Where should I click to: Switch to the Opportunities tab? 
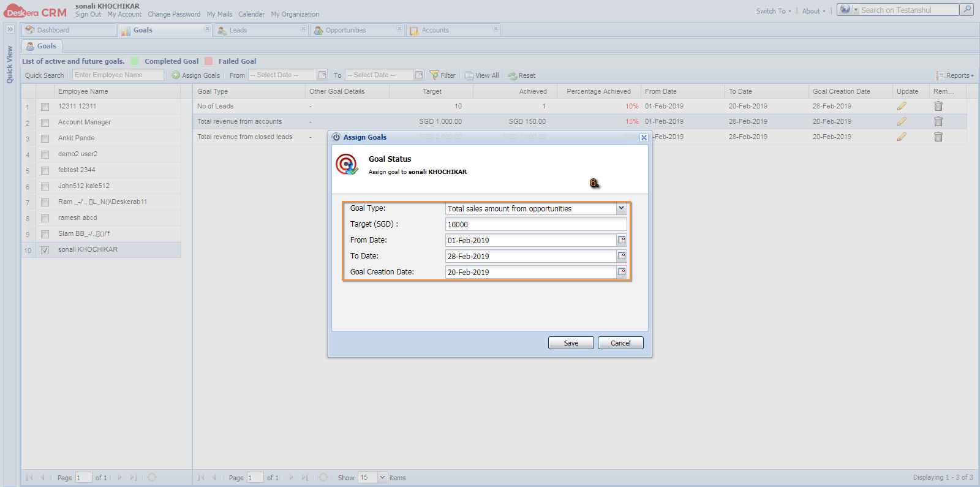pyautogui.click(x=345, y=30)
